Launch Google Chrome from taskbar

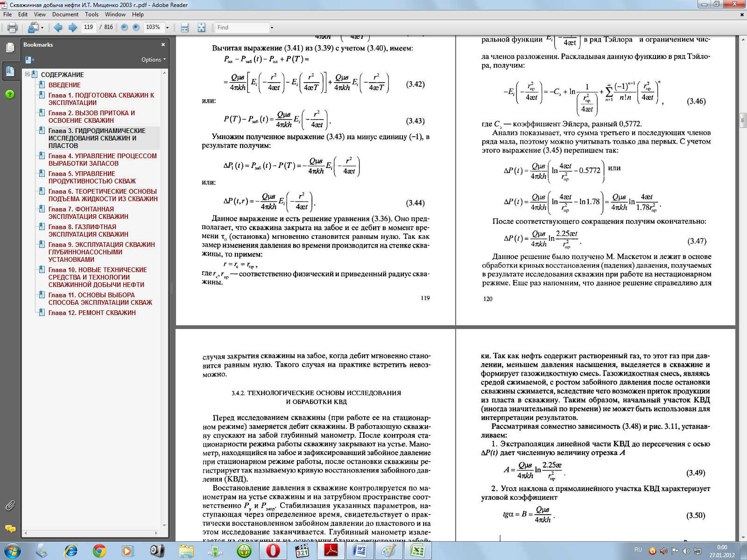(x=99, y=551)
